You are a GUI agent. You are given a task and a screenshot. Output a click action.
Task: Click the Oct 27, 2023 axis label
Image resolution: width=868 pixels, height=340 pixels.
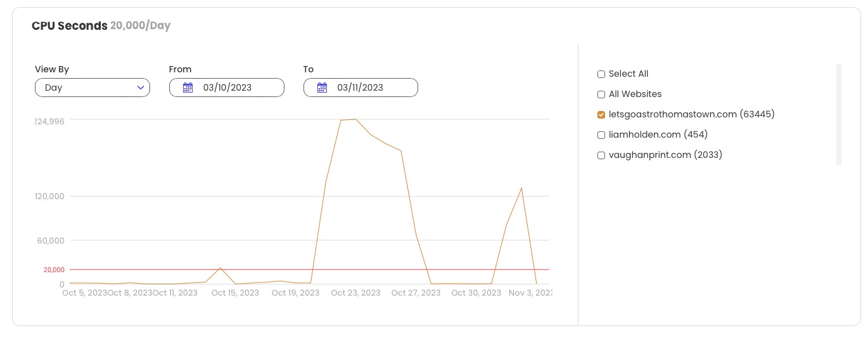pos(416,293)
